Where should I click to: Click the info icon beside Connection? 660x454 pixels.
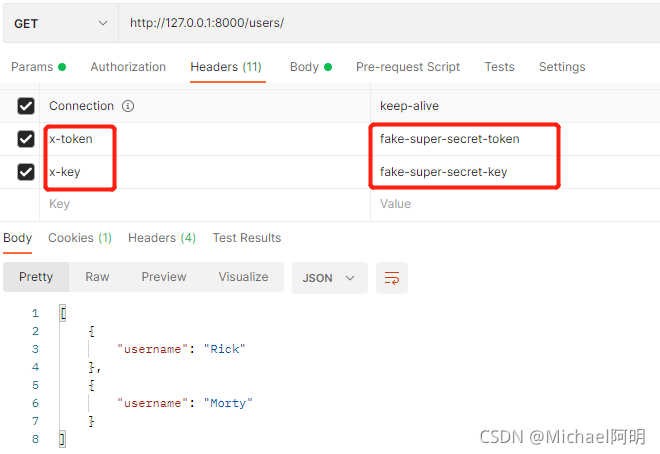[x=128, y=106]
